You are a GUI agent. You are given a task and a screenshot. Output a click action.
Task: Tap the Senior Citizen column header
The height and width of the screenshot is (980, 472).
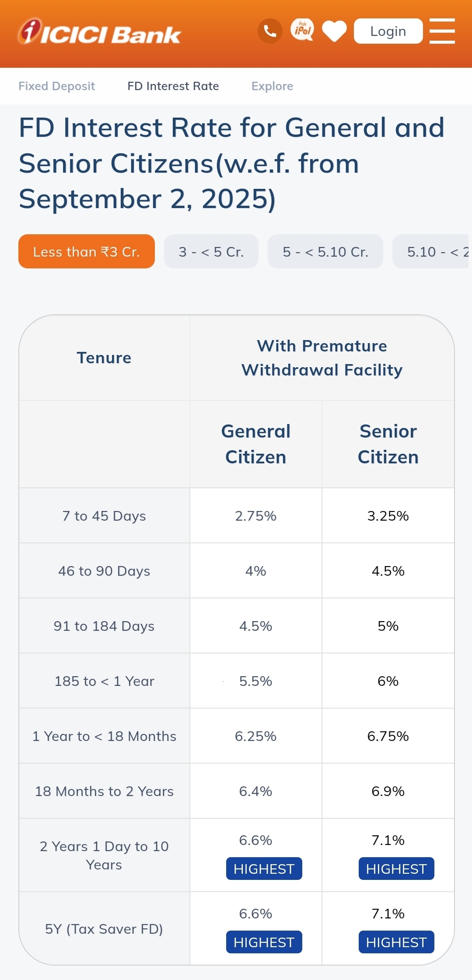tap(388, 444)
